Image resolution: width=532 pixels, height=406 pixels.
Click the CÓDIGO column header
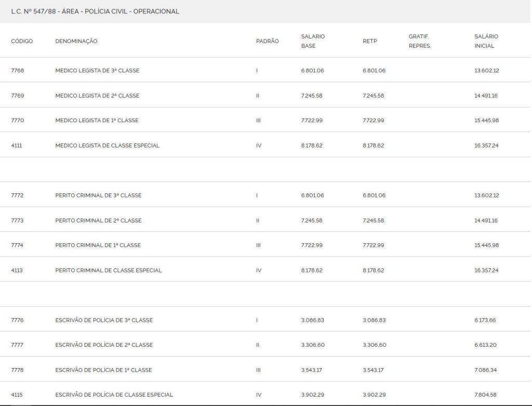coord(22,41)
